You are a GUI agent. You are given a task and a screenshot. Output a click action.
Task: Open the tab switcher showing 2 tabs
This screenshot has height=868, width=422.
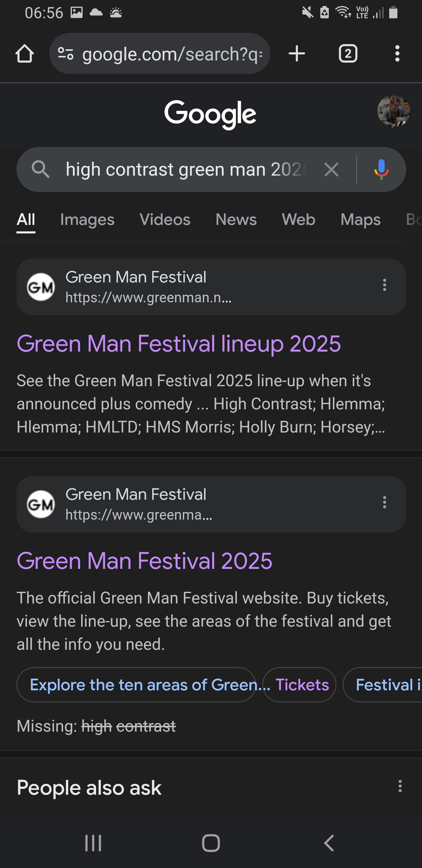(x=348, y=54)
